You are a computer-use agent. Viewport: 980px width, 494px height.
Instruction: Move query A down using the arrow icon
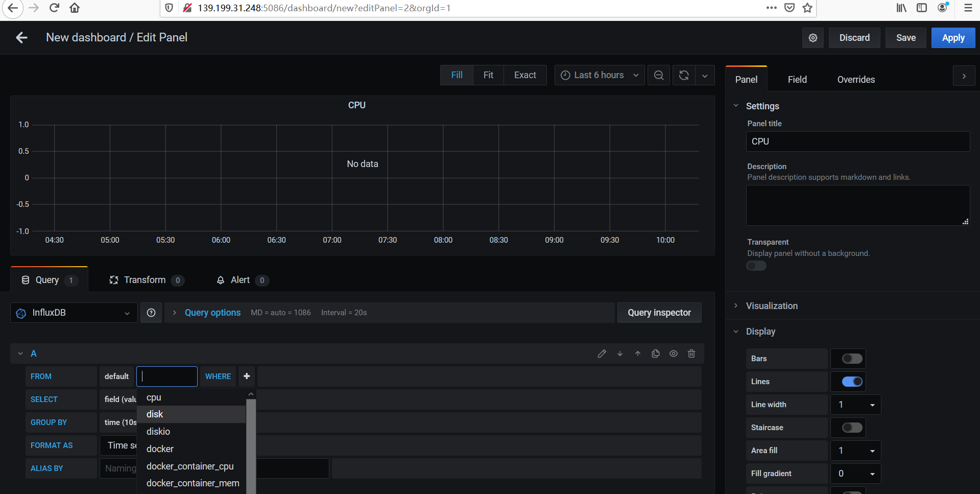click(x=620, y=353)
